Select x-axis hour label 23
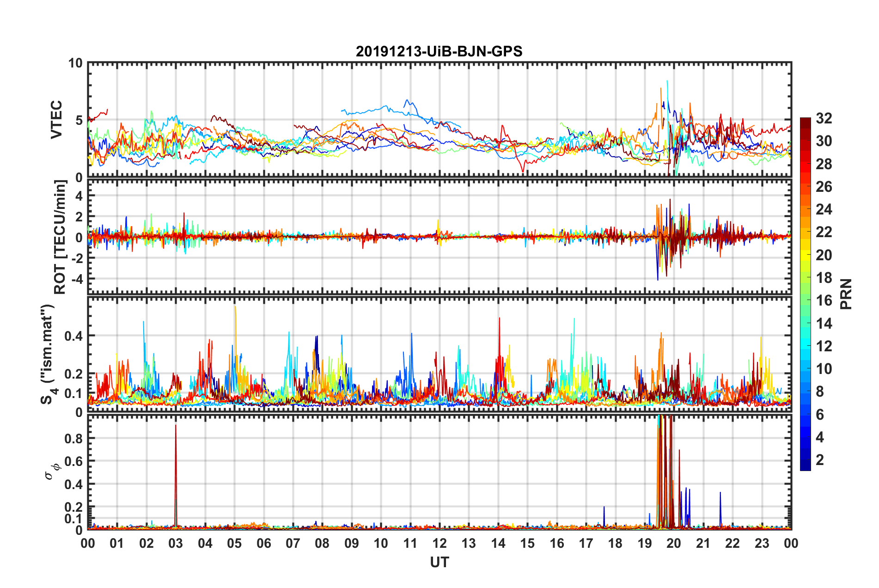The width and height of the screenshot is (879, 588). (762, 543)
